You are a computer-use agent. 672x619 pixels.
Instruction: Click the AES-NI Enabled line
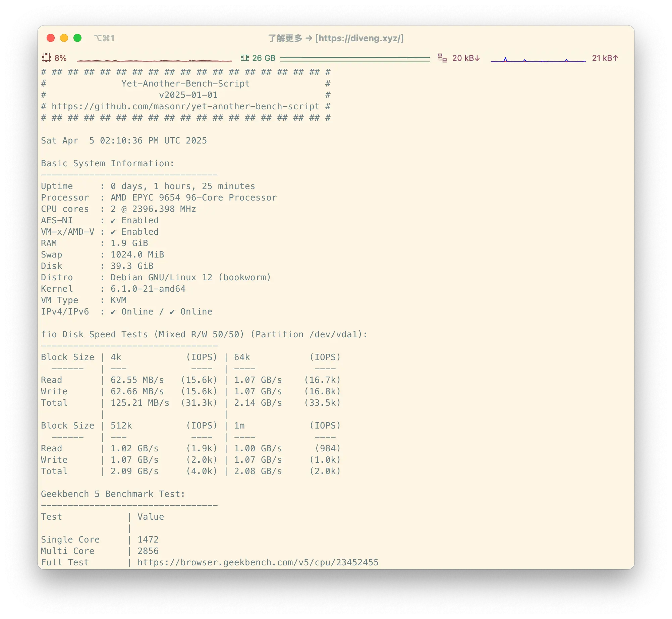coord(100,220)
